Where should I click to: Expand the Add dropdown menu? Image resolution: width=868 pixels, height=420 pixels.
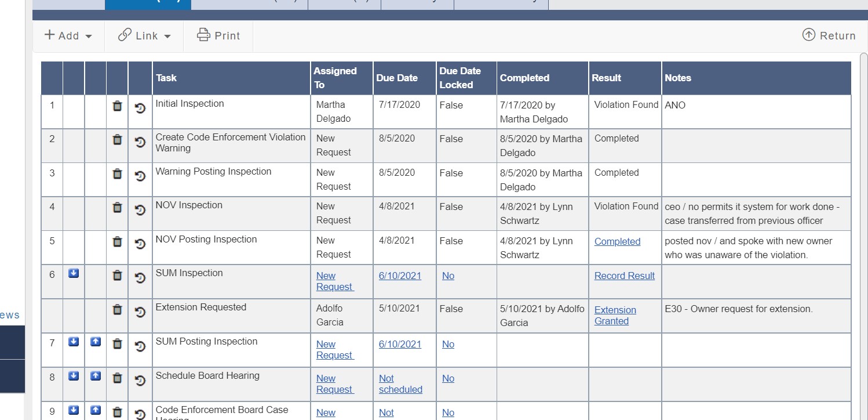[x=68, y=35]
